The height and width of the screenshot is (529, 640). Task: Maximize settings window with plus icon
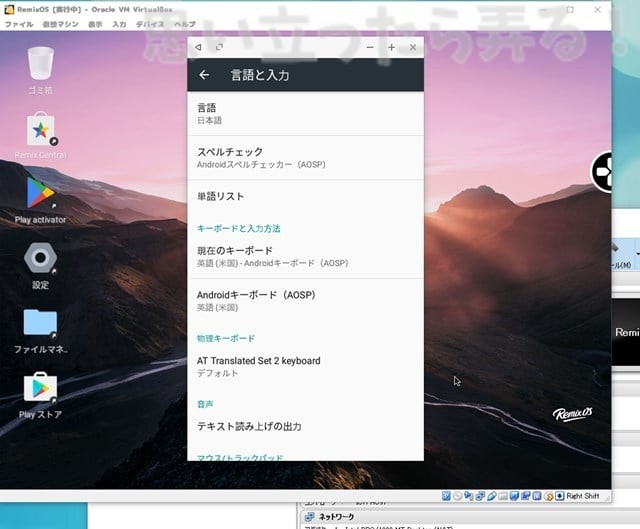pyautogui.click(x=391, y=47)
